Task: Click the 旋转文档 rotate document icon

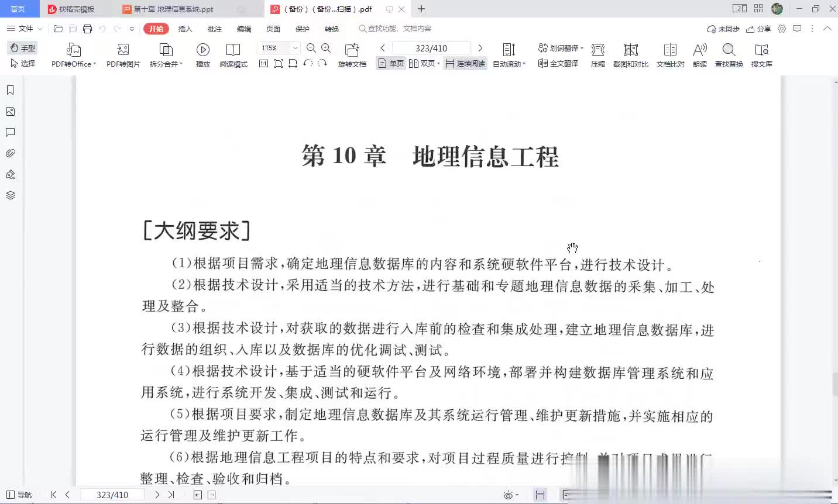Action: click(352, 50)
